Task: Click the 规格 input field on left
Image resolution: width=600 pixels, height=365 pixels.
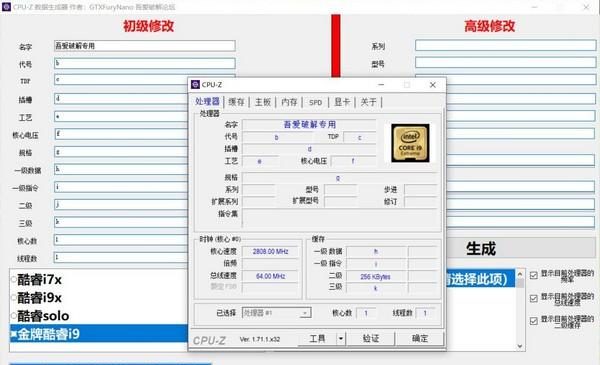Action: tap(121, 152)
